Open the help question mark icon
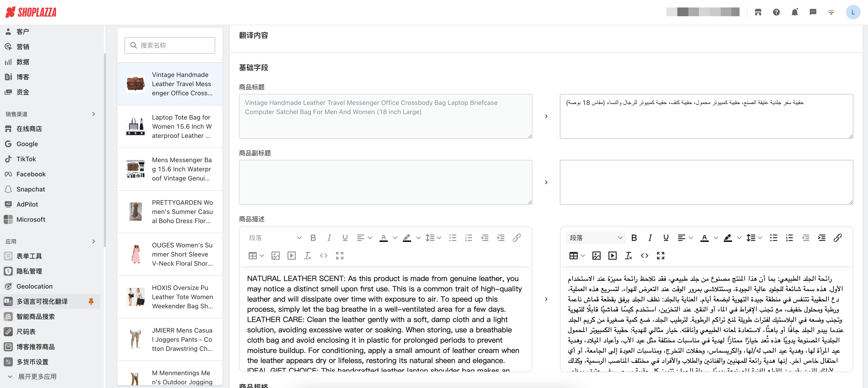The image size is (868, 388). point(776,12)
